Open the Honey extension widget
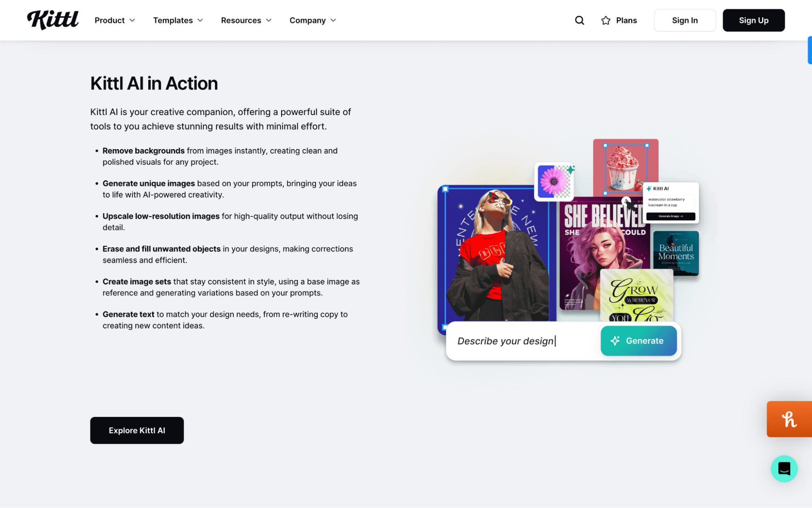Image resolution: width=812 pixels, height=508 pixels. (789, 419)
